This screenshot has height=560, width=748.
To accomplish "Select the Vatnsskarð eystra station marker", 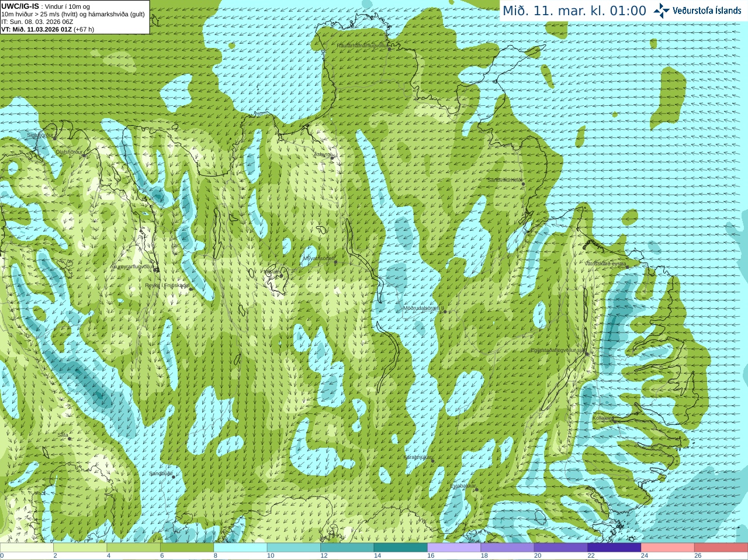I will [x=627, y=267].
